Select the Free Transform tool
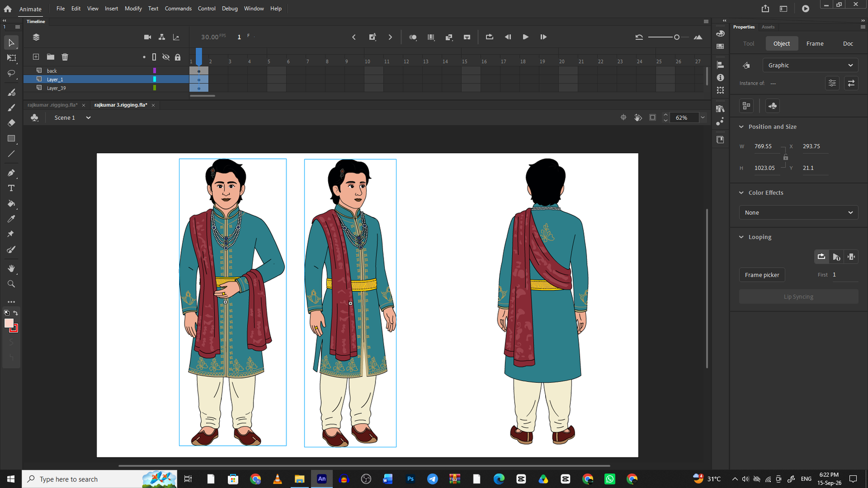 pyautogui.click(x=11, y=57)
